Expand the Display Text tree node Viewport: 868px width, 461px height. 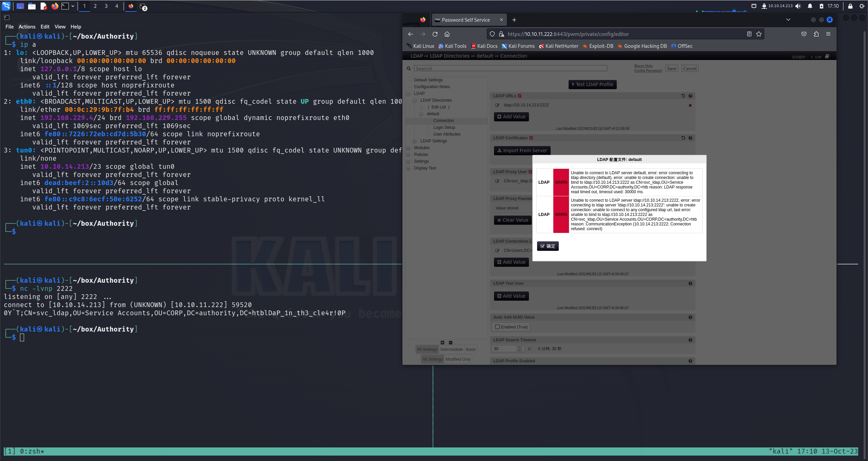pos(408,168)
